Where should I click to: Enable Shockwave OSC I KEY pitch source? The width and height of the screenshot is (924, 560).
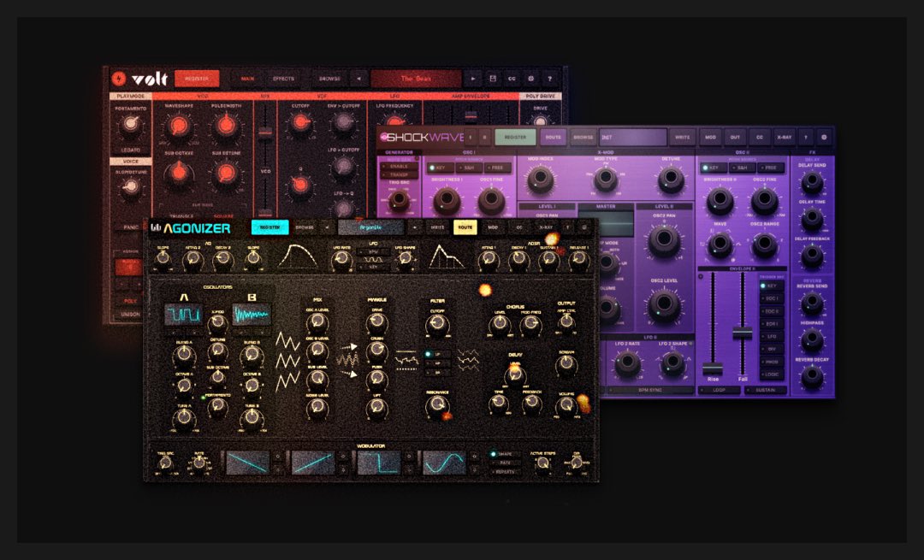[x=440, y=168]
